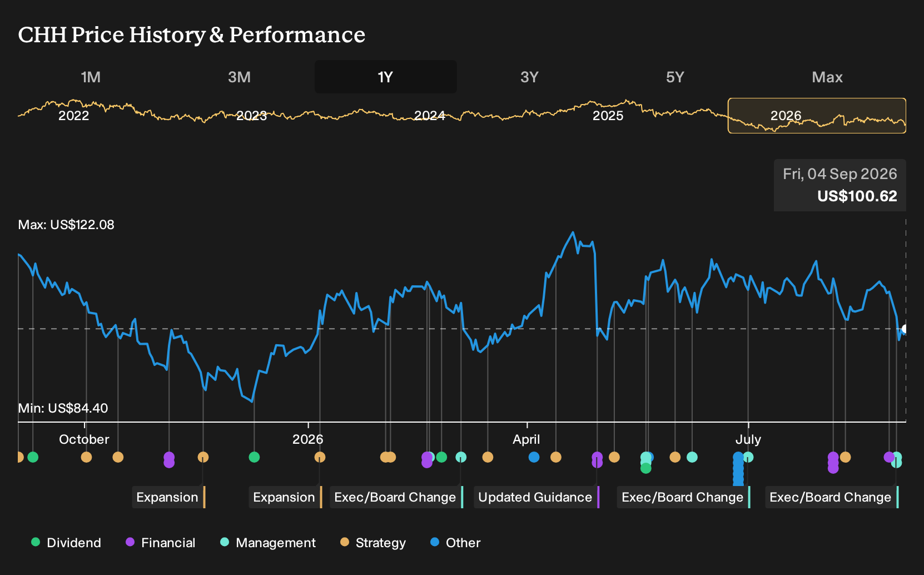The image size is (924, 575).
Task: Toggle Strategy events in the legend
Action: pos(373,543)
